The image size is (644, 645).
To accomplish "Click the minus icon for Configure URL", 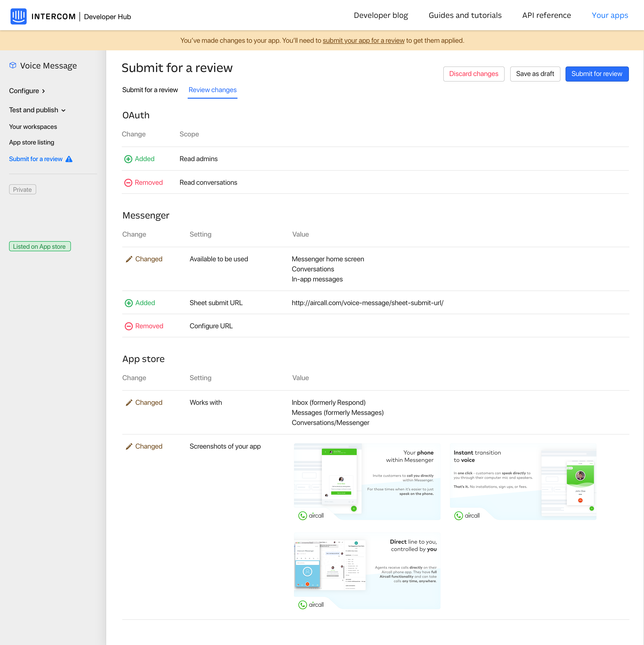I will 129,326.
